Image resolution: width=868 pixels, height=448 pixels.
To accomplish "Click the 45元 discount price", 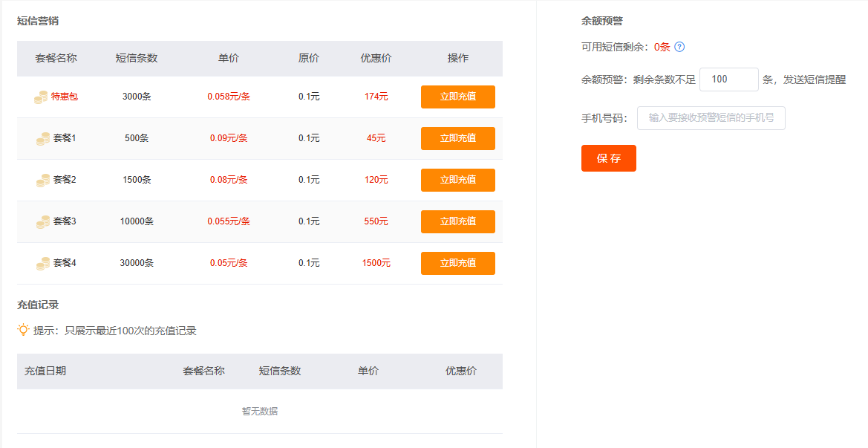I will pyautogui.click(x=376, y=138).
